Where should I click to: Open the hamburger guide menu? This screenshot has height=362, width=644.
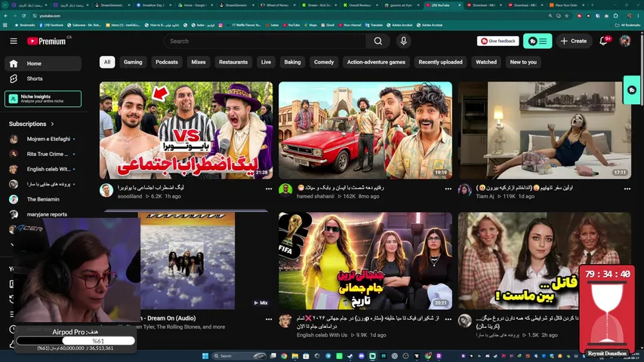pyautogui.click(x=14, y=41)
